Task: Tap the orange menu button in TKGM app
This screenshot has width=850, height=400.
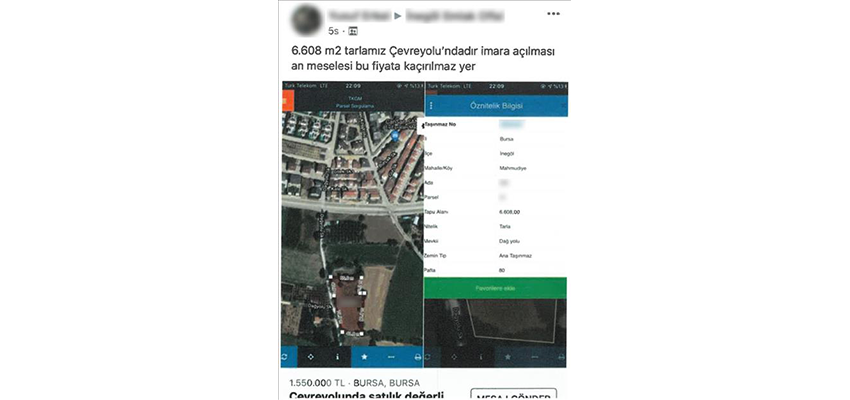Action: point(287,101)
